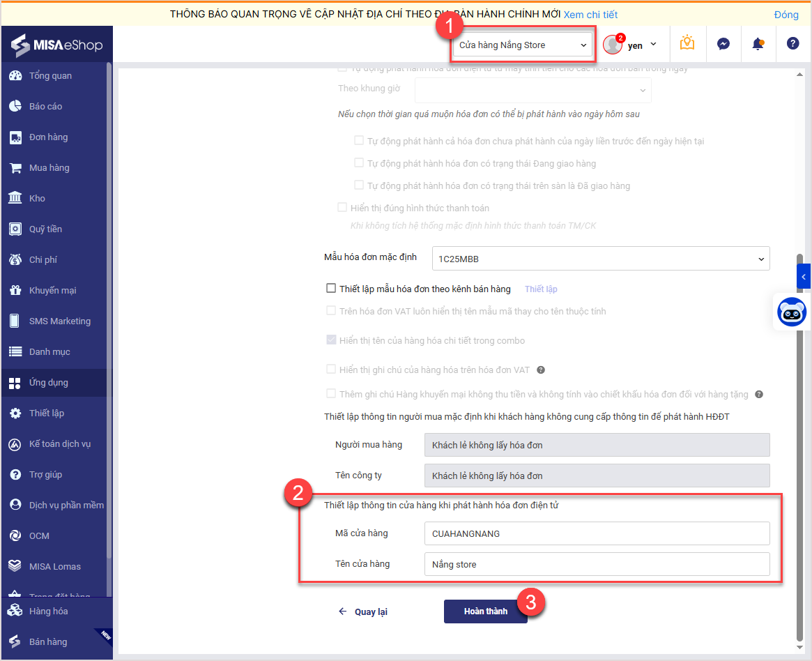
Task: Open the Cửa hàng Nắng Store dropdown
Action: [x=523, y=45]
